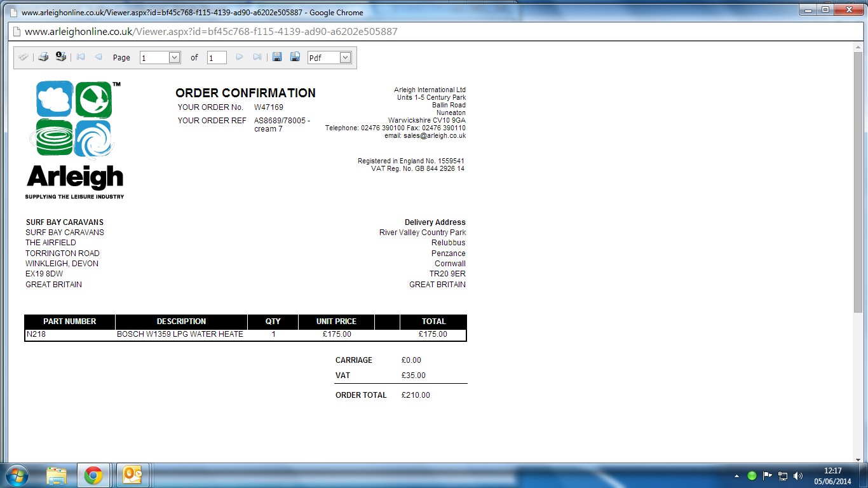
Task: Click the page icon in address bar
Action: coord(16,31)
